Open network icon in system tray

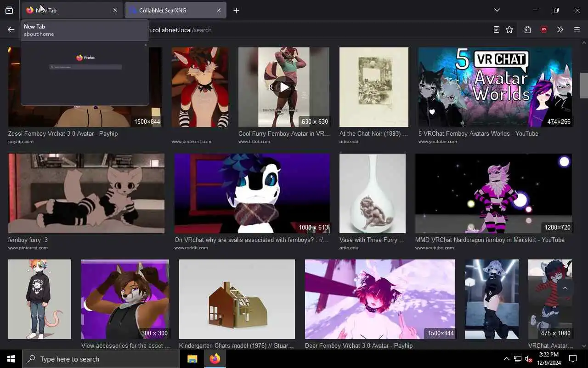518,359
